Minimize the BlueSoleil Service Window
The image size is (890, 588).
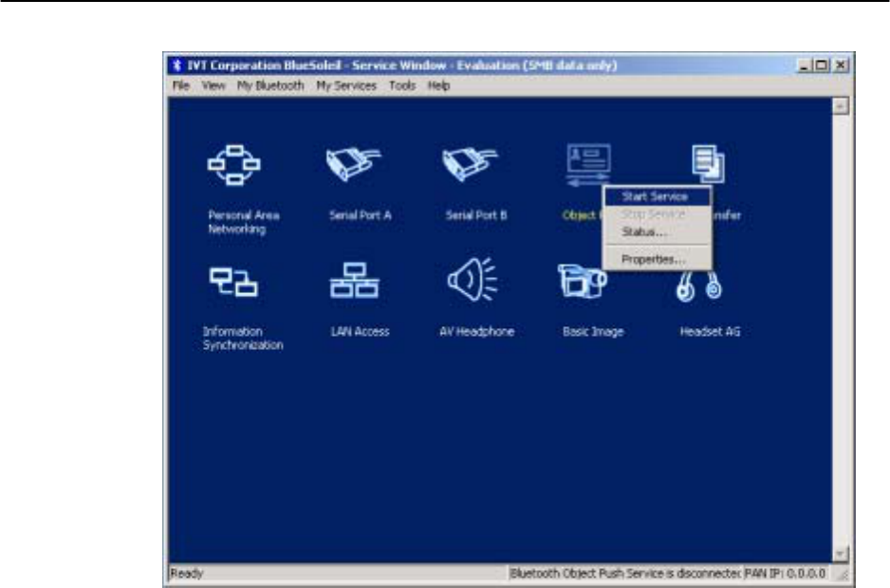[x=804, y=65]
